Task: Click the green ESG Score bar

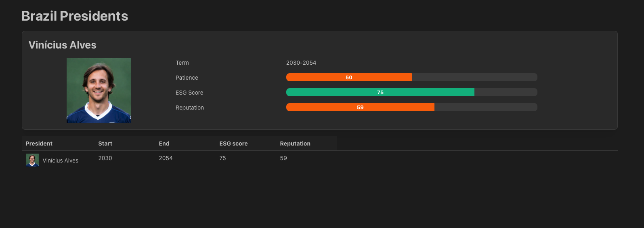Action: tap(380, 92)
